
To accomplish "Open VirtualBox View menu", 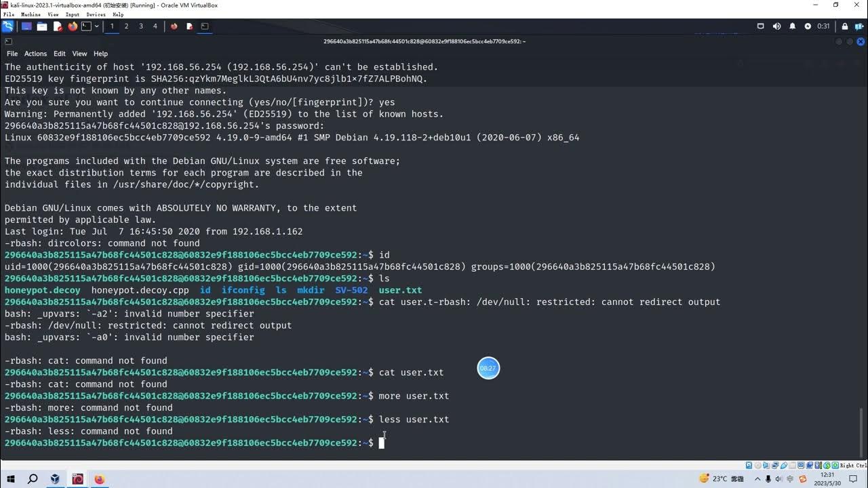I will [53, 14].
